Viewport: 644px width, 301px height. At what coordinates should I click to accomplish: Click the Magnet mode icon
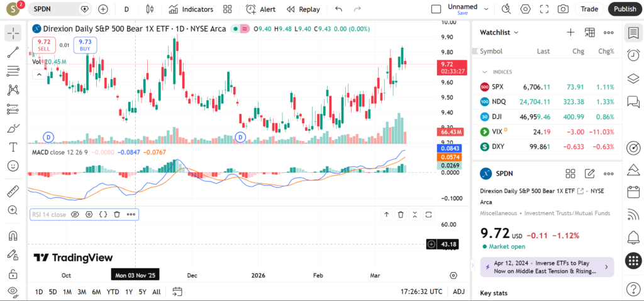13,236
